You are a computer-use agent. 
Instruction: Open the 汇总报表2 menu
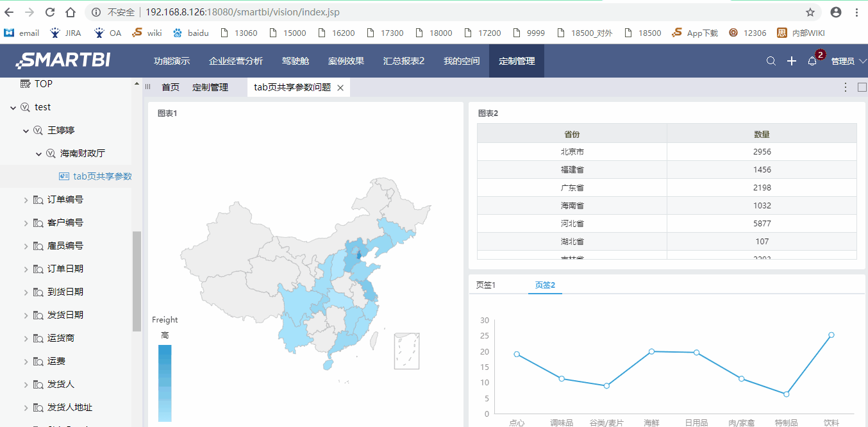(404, 61)
